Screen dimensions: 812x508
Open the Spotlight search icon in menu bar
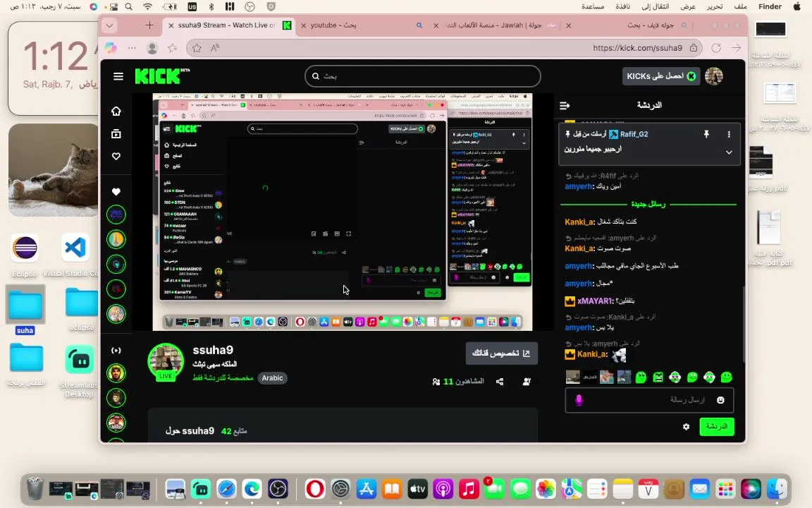129,7
